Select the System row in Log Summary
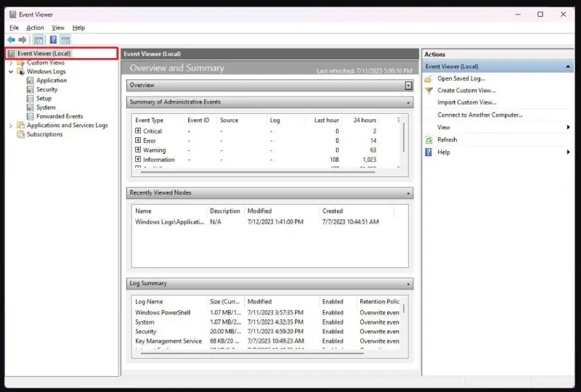 click(267, 322)
